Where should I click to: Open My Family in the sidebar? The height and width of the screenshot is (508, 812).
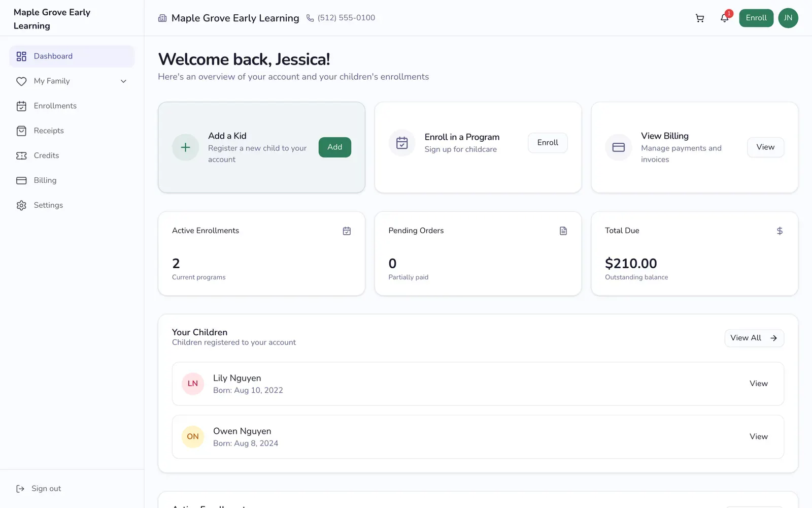click(72, 81)
